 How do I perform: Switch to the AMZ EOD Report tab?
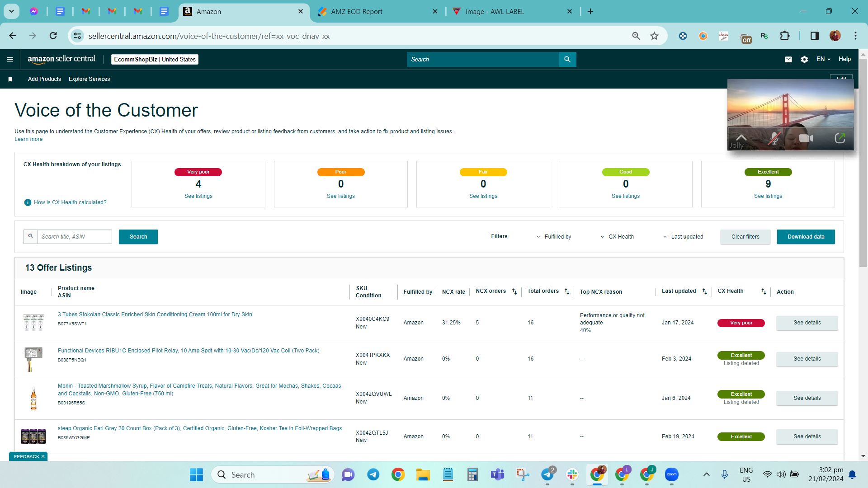(378, 12)
